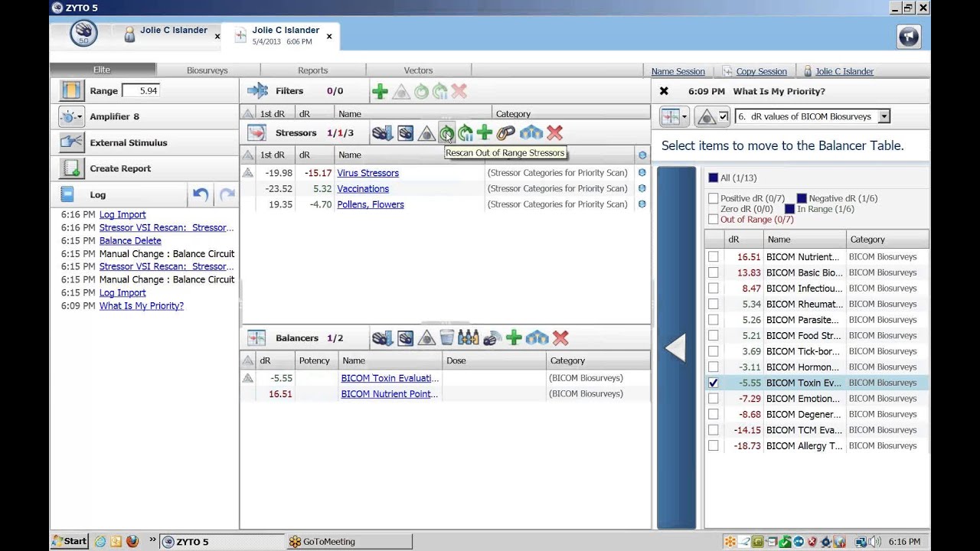Viewport: 980px width, 551px height.
Task: Click Rescan Out of Range Stressors icon
Action: point(447,133)
